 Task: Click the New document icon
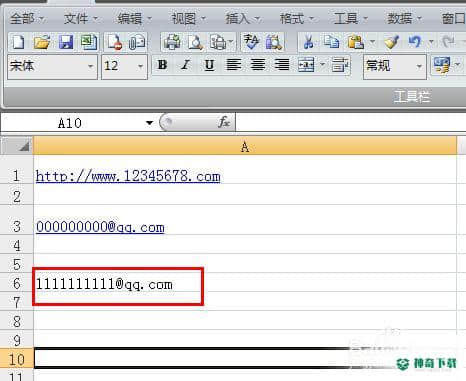pos(18,42)
